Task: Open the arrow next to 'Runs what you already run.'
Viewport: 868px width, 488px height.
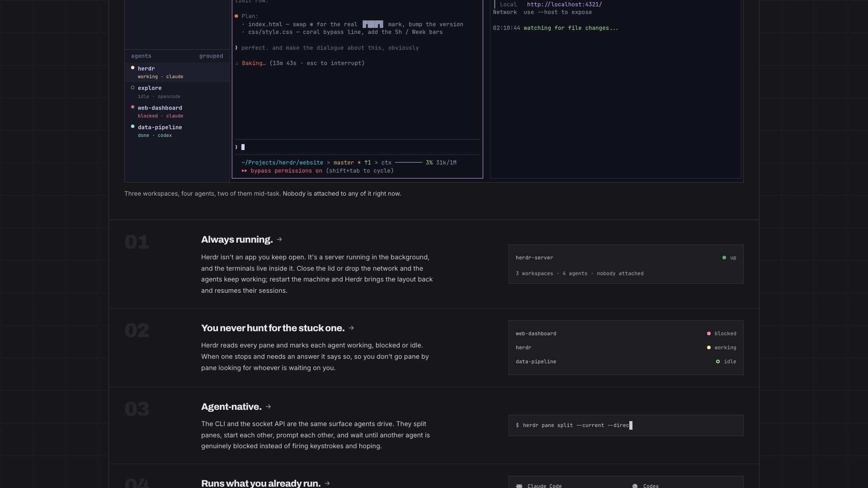Action: click(x=327, y=483)
